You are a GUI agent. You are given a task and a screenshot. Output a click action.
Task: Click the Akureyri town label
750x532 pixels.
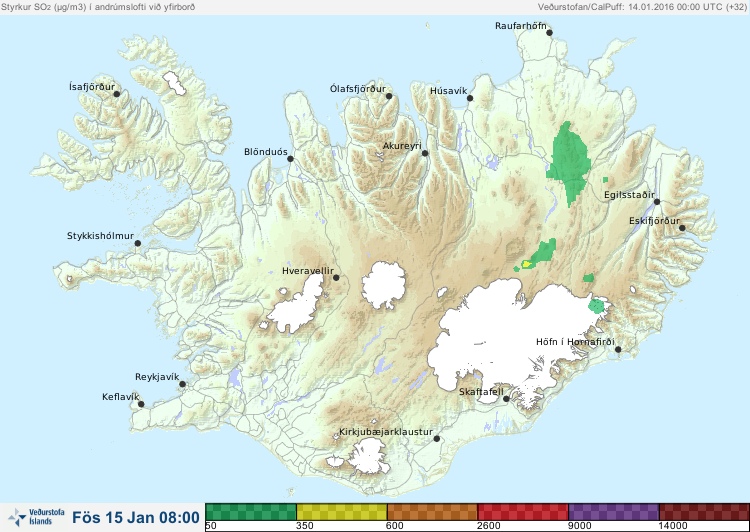click(402, 146)
